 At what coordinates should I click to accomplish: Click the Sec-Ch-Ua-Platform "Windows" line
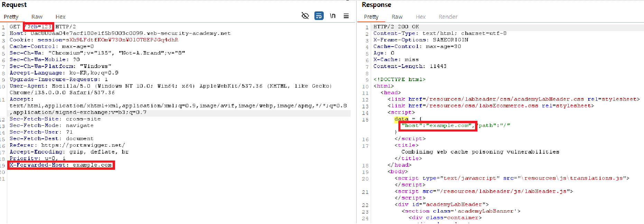point(60,66)
